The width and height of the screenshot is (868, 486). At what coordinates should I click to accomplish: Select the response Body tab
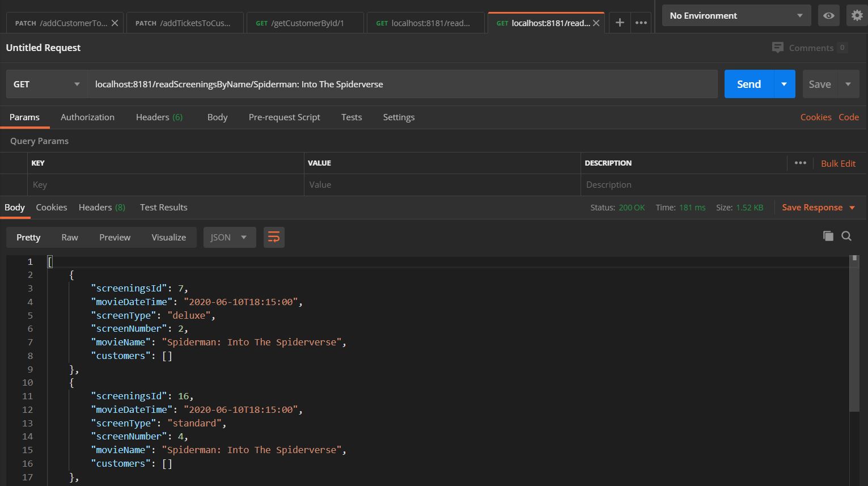click(15, 207)
